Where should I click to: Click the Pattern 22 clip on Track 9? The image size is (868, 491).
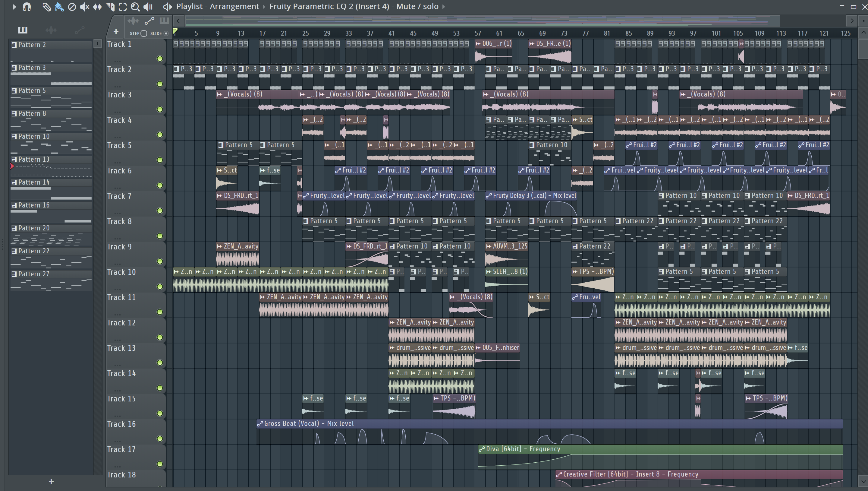tap(593, 254)
